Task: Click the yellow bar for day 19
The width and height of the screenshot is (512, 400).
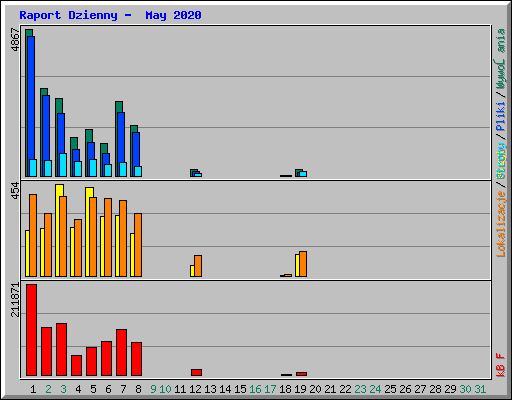Action: [297, 265]
